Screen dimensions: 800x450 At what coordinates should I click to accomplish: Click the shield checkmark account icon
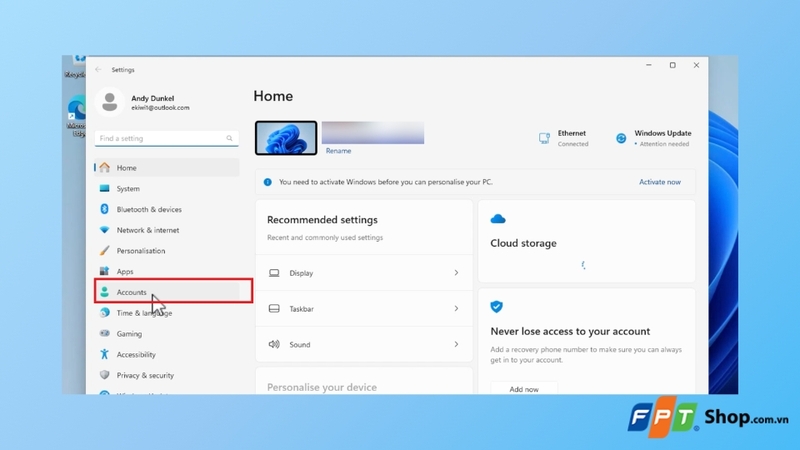[496, 307]
